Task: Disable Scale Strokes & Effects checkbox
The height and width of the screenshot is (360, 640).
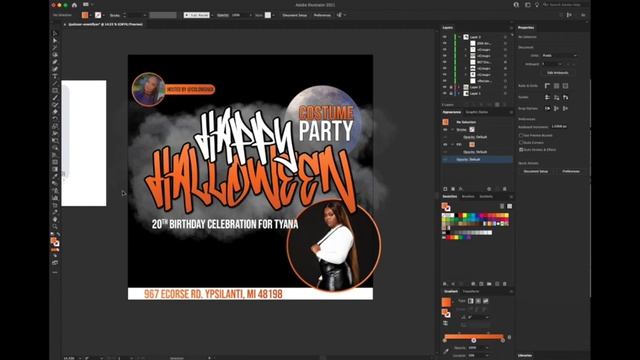Action: (x=521, y=150)
